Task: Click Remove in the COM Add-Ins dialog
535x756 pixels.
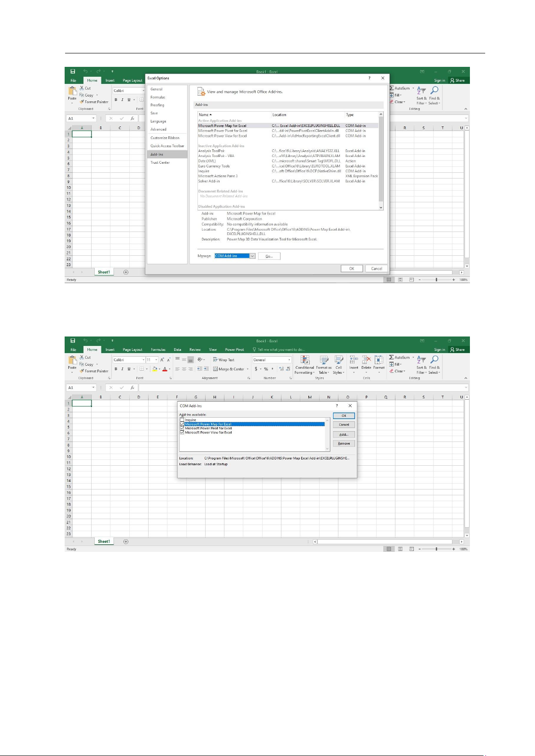Action: [x=344, y=443]
